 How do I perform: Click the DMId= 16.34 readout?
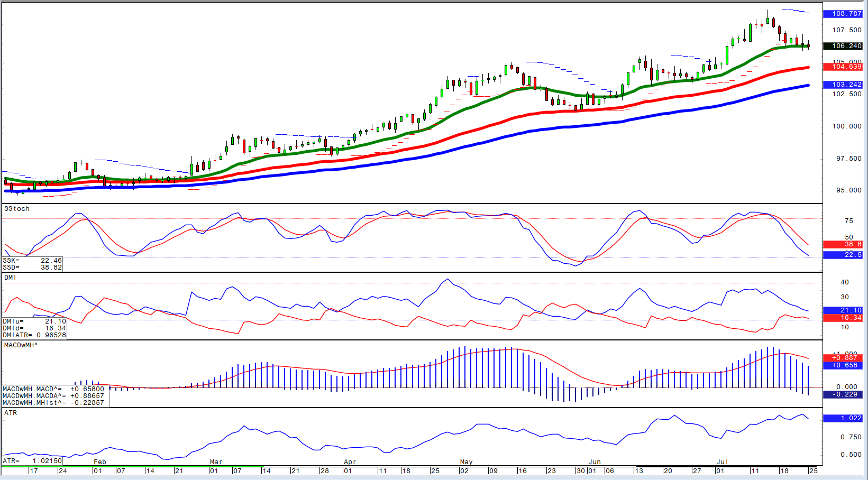[x=34, y=328]
